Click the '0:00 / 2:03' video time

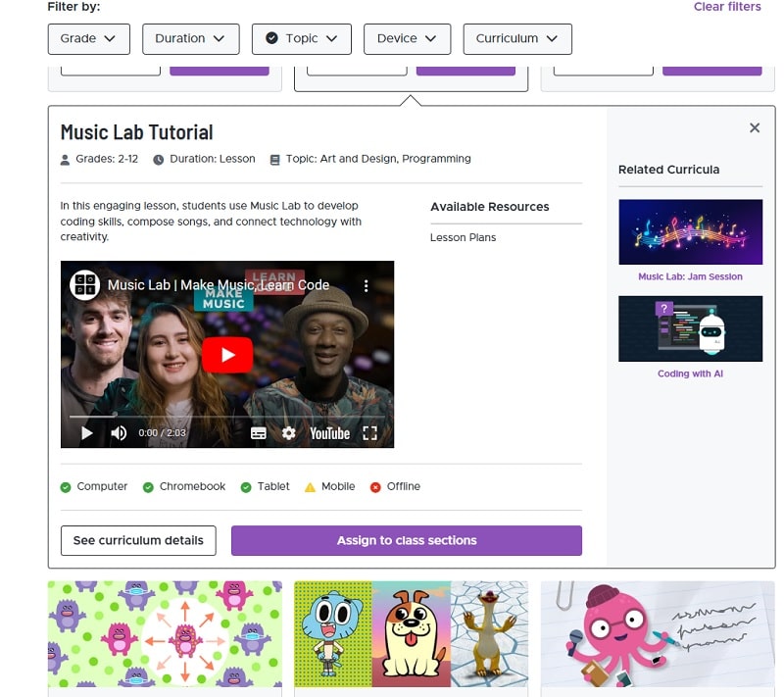[x=162, y=433]
